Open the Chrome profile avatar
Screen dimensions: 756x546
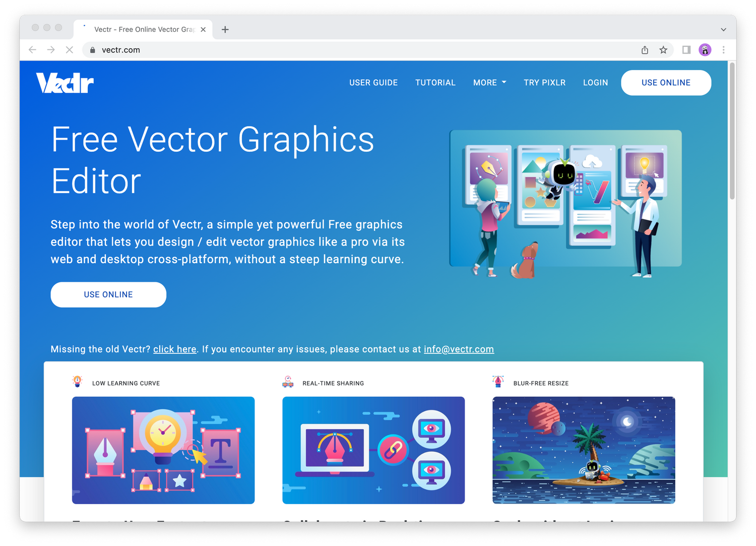pos(705,50)
